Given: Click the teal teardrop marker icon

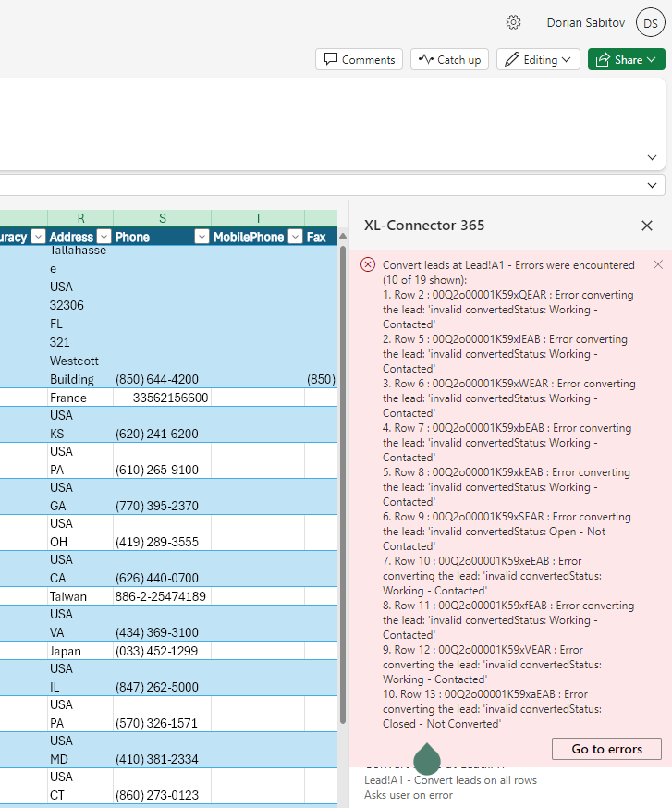Looking at the screenshot, I should tap(427, 758).
